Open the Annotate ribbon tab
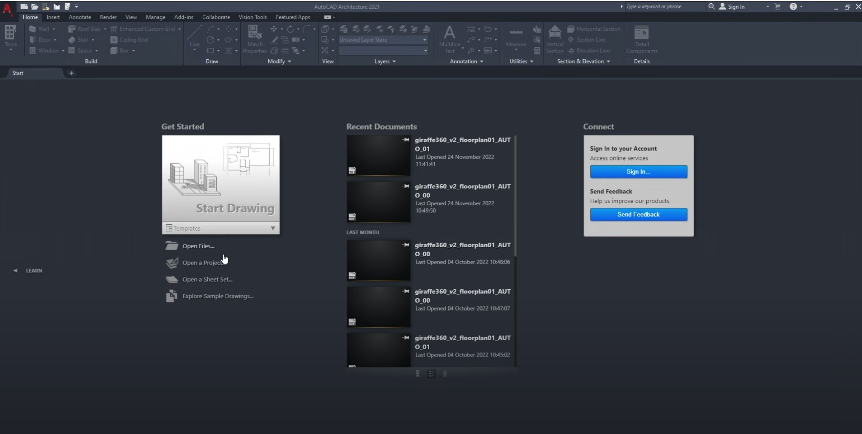This screenshot has height=434, width=862. [x=79, y=17]
